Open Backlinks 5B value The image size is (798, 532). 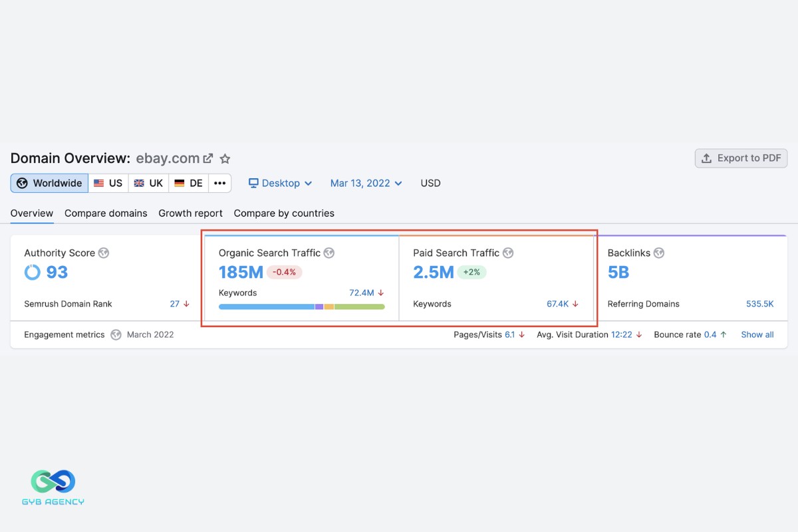pos(618,272)
